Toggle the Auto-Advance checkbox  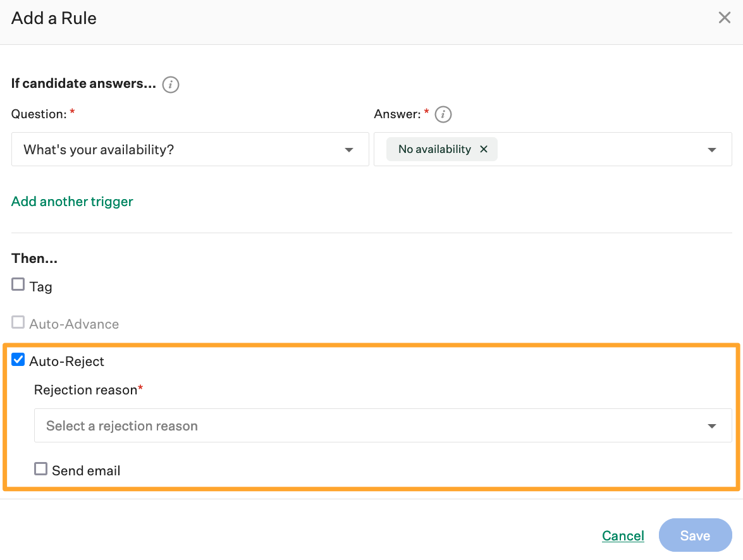click(18, 322)
